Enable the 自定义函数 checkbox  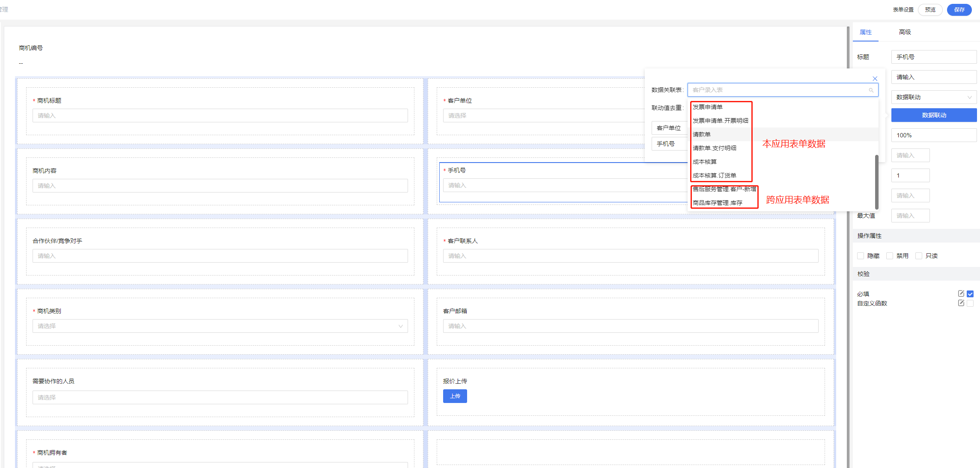point(970,303)
